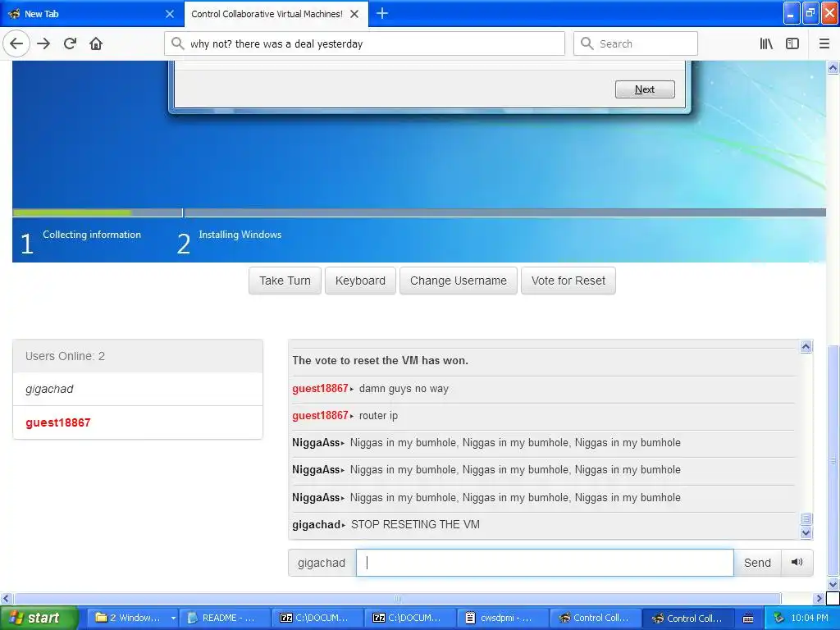Click Next in the Windows setup dialog

point(645,89)
